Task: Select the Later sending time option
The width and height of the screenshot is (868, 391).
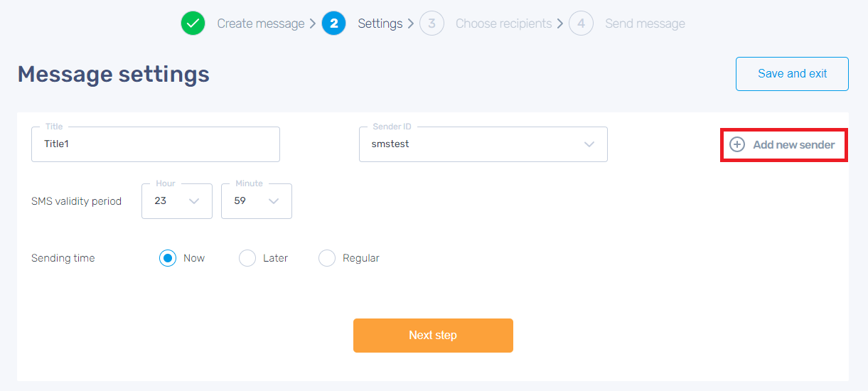Action: 247,258
